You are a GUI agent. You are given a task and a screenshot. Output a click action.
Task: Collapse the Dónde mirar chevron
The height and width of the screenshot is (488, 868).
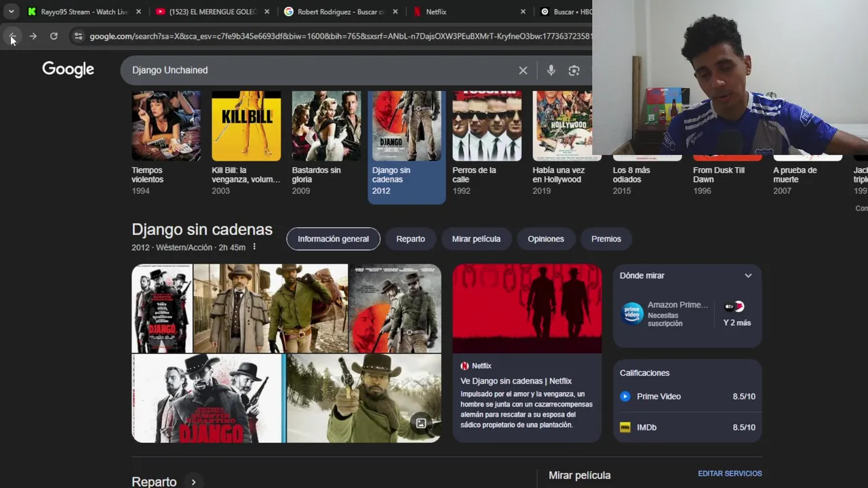pos(748,276)
